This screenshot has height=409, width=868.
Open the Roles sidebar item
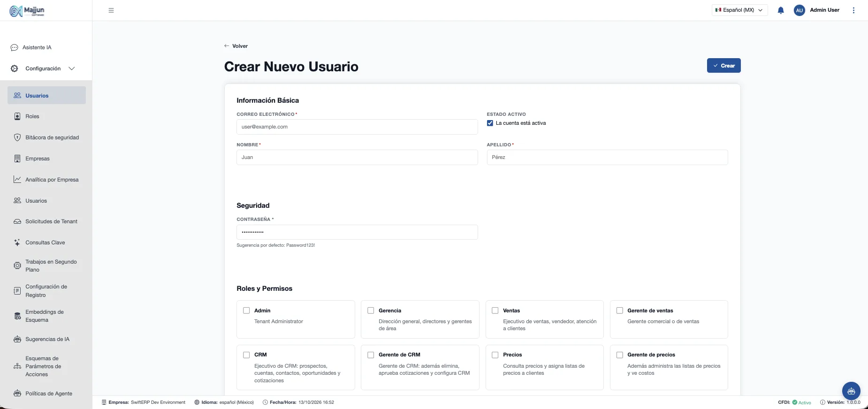[x=46, y=116]
